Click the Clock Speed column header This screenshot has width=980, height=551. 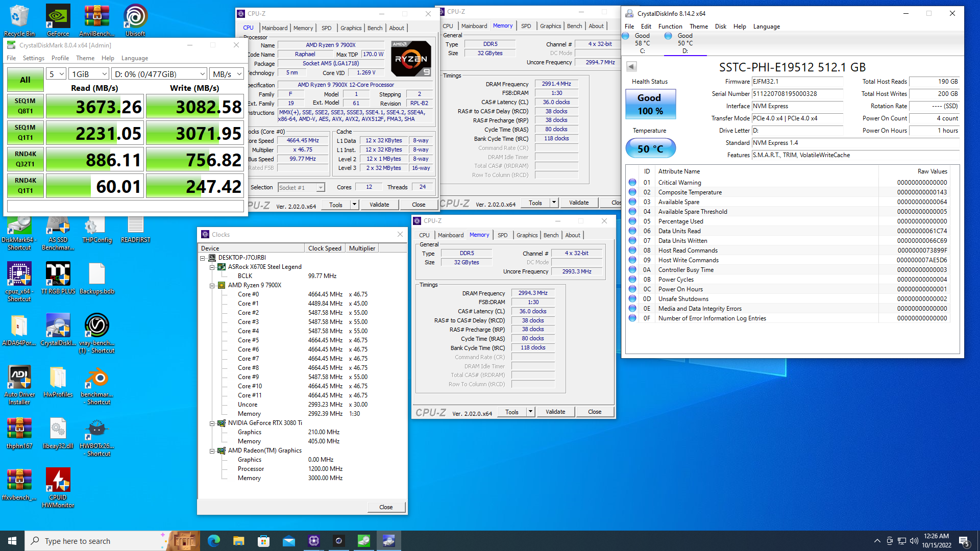[x=325, y=248]
